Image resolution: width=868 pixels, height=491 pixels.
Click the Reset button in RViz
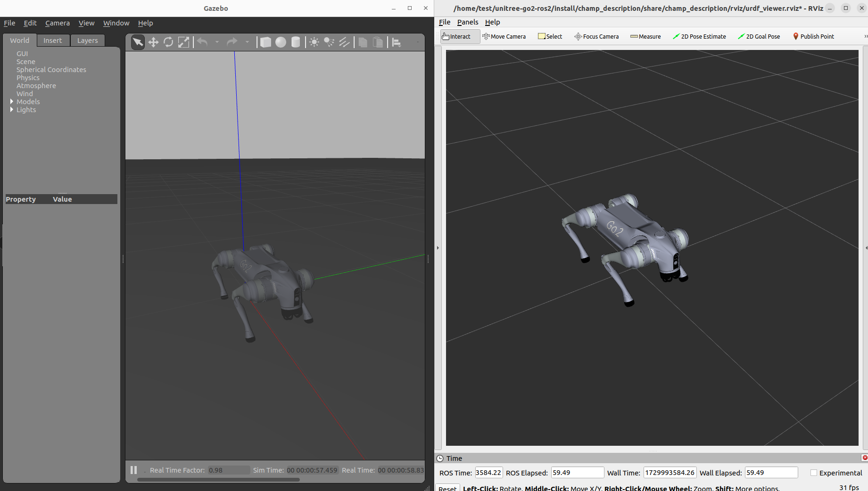point(447,488)
